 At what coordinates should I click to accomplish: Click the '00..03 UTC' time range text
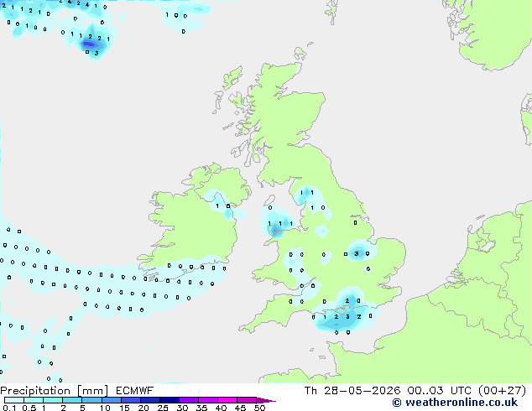tap(439, 391)
